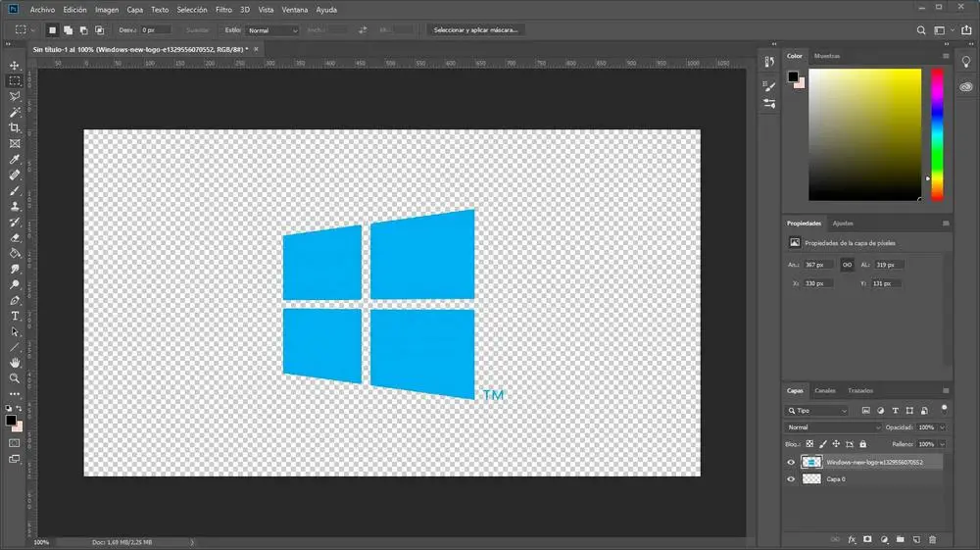Hide the Windows-new-logo layer

point(791,463)
